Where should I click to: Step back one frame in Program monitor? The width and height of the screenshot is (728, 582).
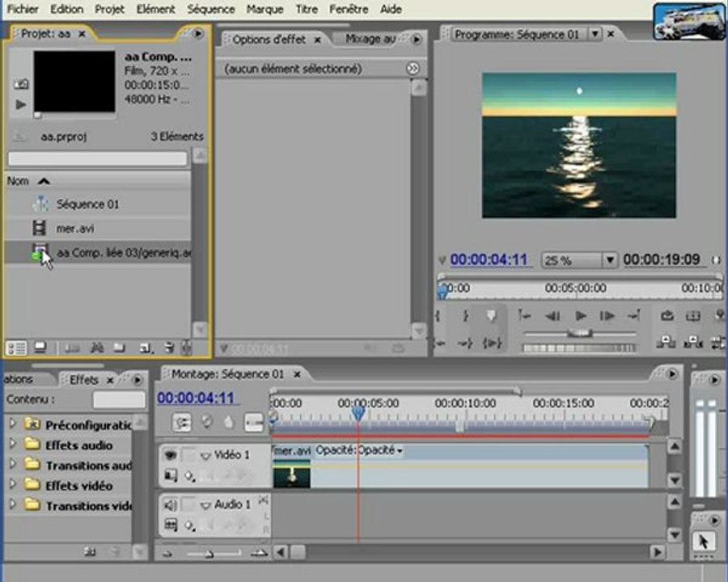point(552,316)
